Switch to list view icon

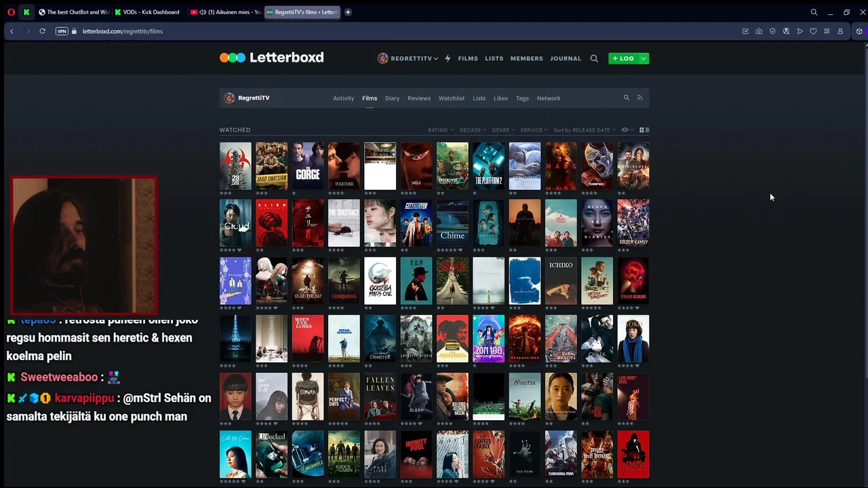tap(647, 129)
